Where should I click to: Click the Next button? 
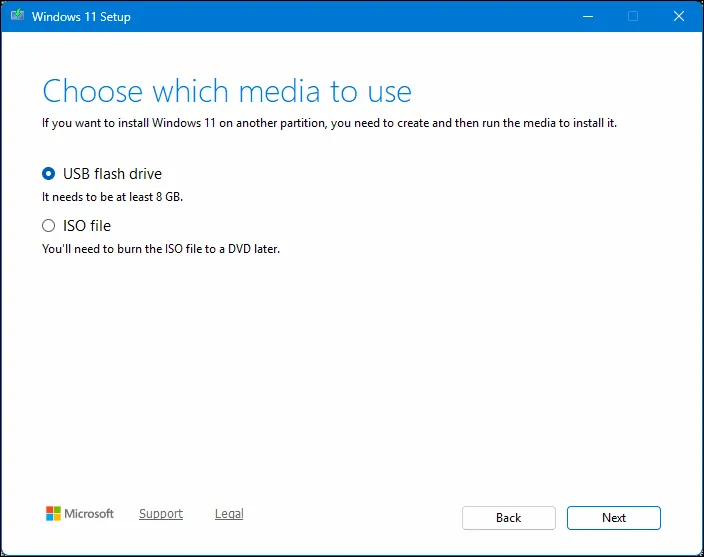tap(613, 518)
